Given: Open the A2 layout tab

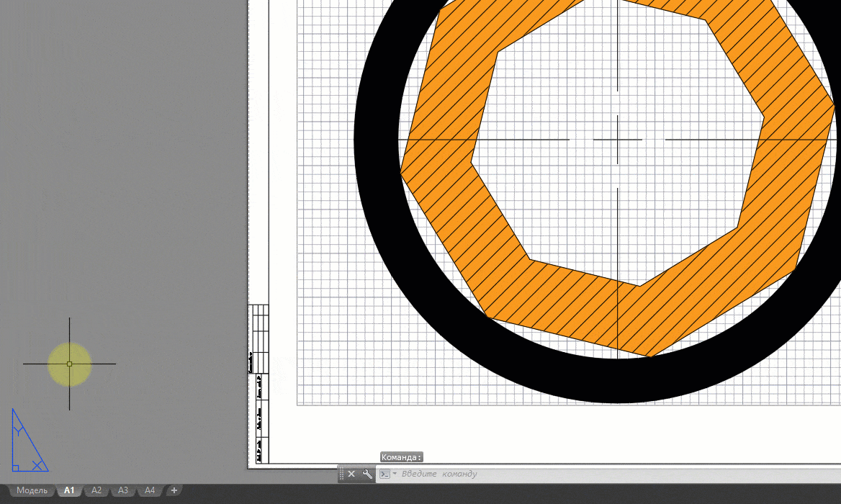Looking at the screenshot, I should coord(96,490).
